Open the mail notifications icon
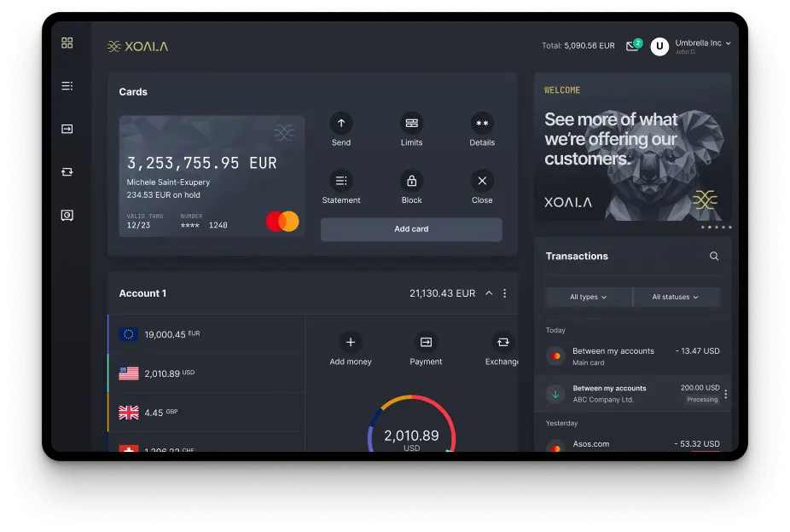 [x=634, y=45]
